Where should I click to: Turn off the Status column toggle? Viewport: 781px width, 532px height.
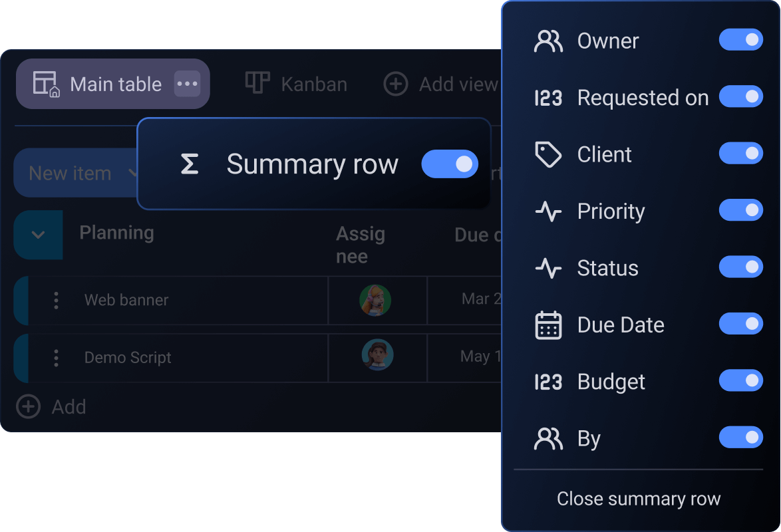740,267
